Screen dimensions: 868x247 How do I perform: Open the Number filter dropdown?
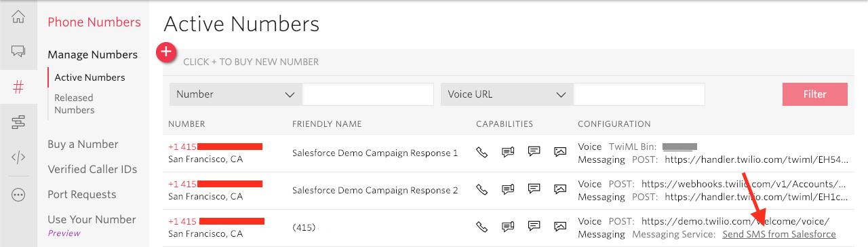235,94
